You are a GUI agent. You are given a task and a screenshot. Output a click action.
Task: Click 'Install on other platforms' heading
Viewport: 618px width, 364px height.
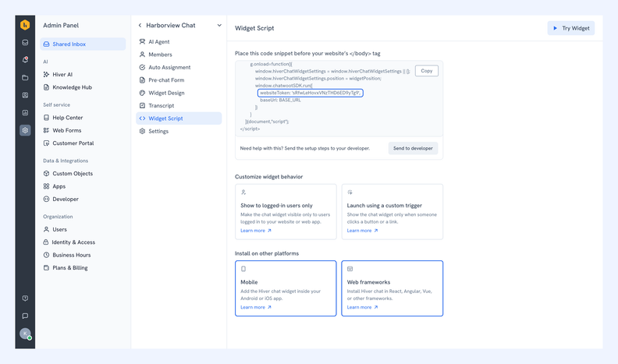pyautogui.click(x=267, y=253)
